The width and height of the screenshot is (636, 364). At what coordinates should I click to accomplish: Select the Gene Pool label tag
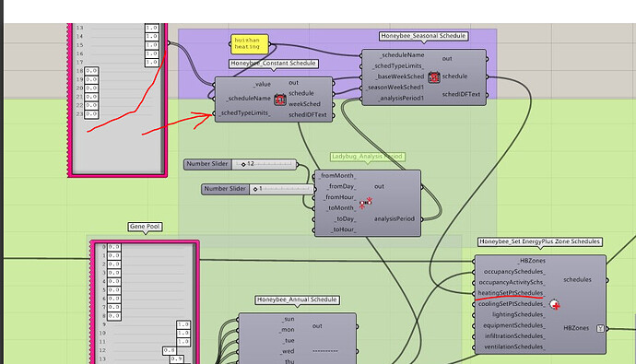point(146,227)
